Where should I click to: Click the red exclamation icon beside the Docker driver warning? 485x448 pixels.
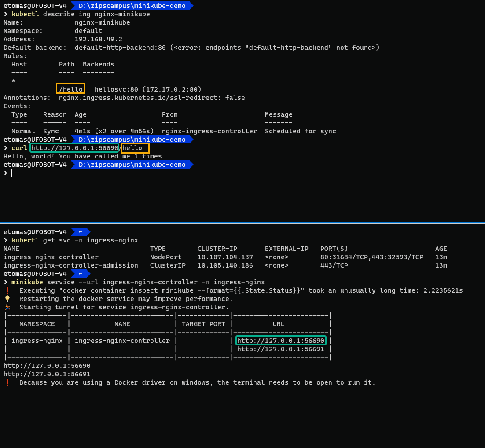coord(7,382)
